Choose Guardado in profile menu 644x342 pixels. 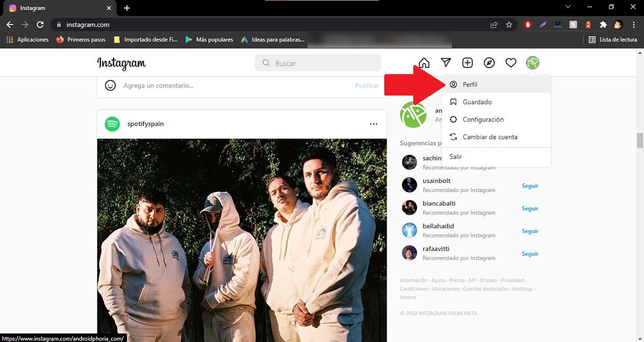(477, 102)
